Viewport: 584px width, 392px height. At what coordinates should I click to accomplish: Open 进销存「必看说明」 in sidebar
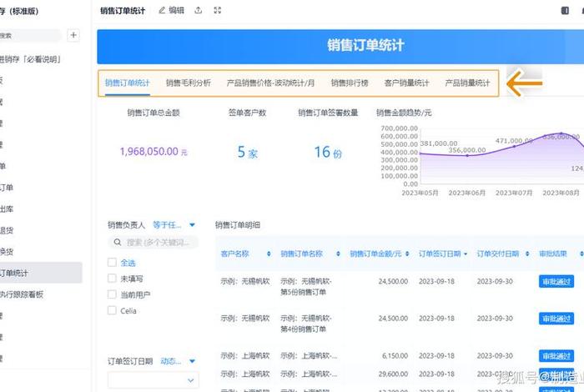[x=30, y=59]
